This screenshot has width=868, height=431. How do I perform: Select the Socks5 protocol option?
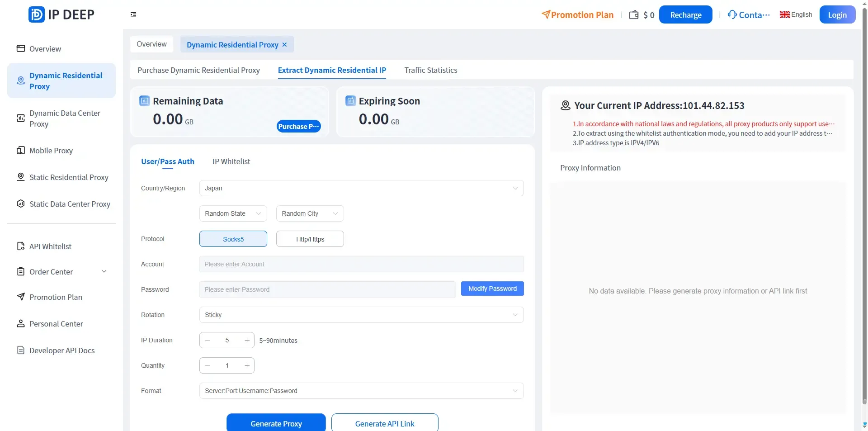[233, 239]
